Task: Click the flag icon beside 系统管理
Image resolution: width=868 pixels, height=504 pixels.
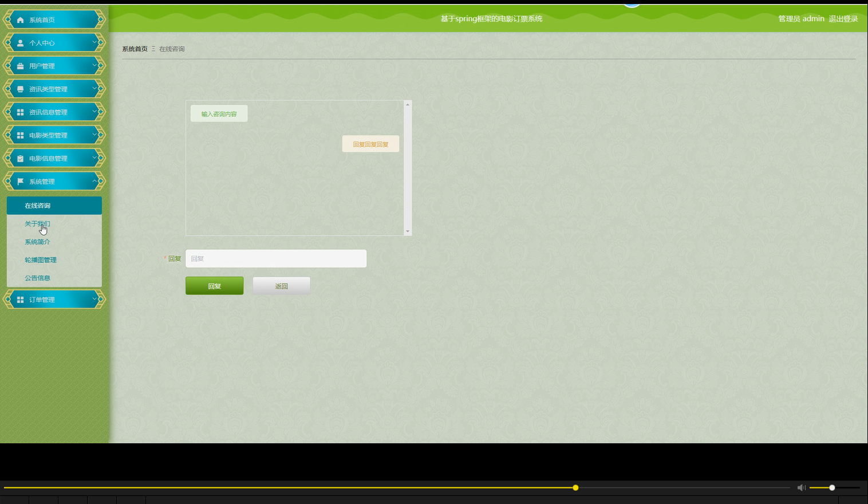Action: point(20,182)
